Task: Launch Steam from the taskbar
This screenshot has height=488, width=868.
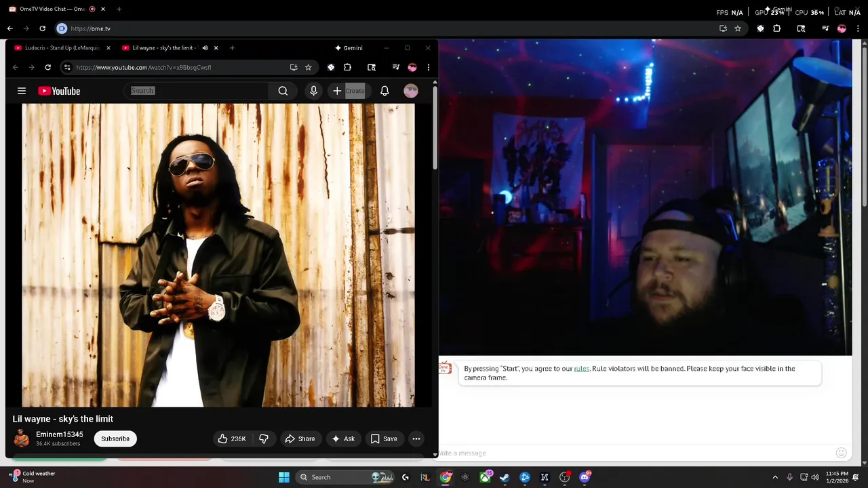Action: (x=505, y=477)
